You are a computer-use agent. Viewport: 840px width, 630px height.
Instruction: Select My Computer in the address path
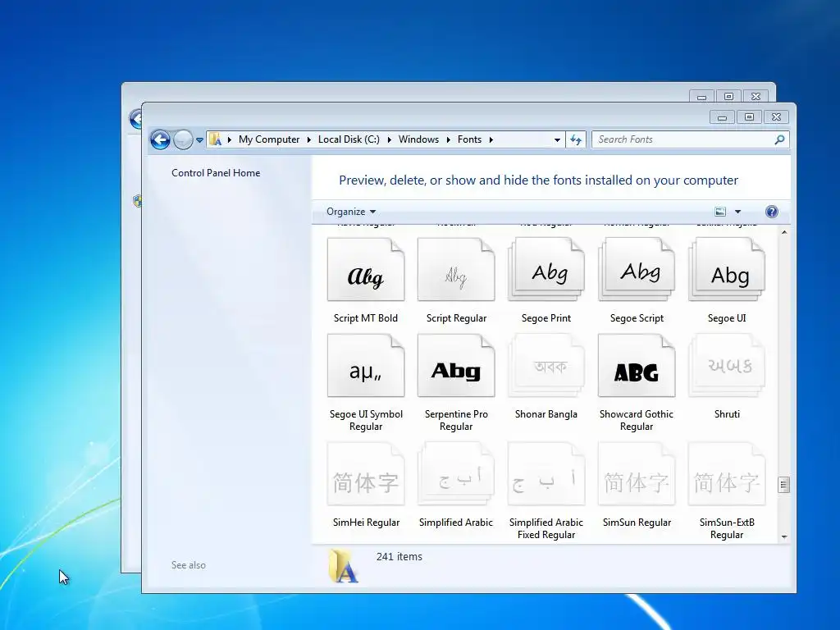pyautogui.click(x=269, y=139)
